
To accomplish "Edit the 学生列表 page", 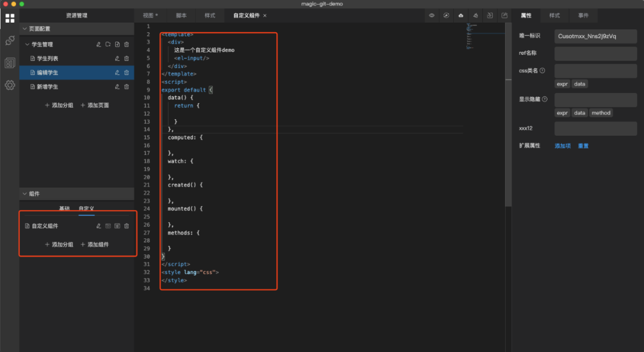I will point(117,58).
